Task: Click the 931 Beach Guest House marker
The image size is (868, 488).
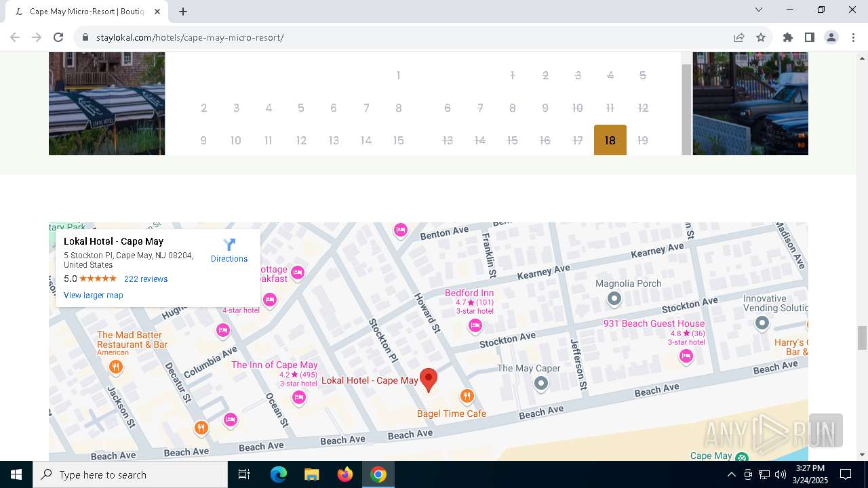Action: click(686, 355)
